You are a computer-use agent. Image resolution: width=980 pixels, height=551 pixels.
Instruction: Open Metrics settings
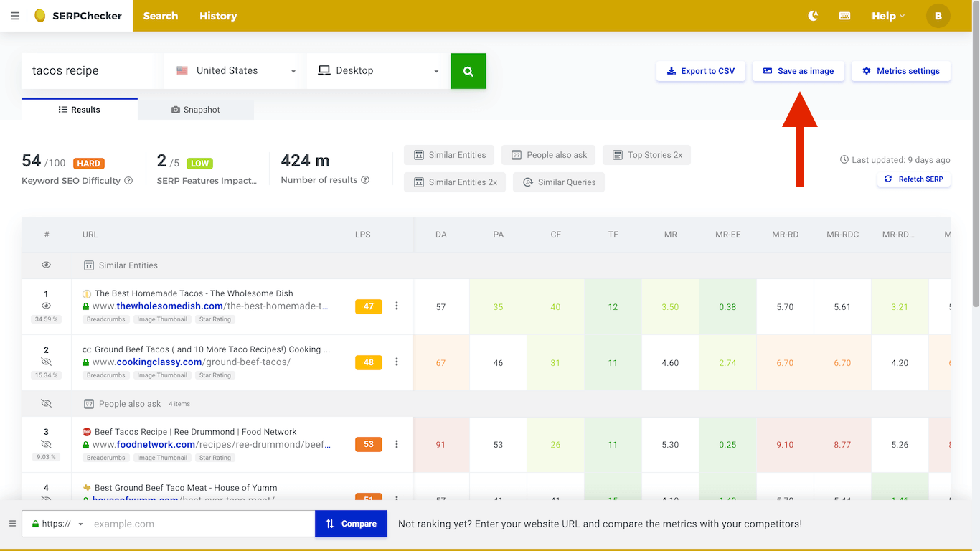[x=901, y=71]
